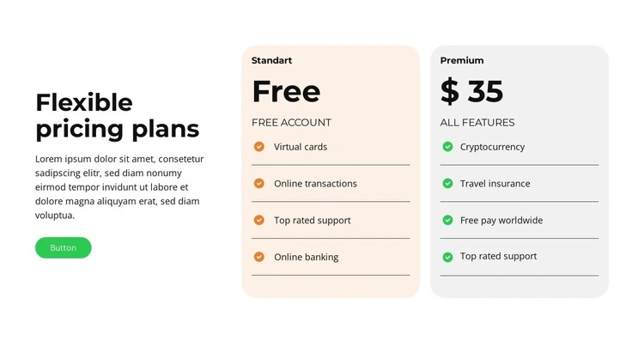
Task: Click the orange checkmark beside Virtual cards
Action: pos(258,147)
